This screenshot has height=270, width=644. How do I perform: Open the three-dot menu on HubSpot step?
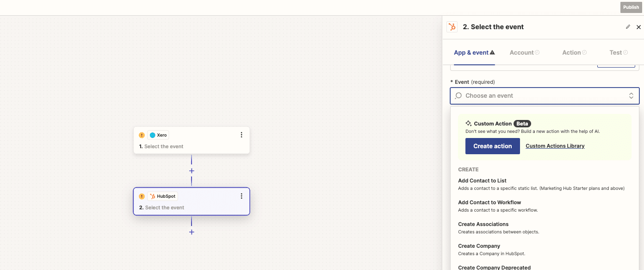241,196
